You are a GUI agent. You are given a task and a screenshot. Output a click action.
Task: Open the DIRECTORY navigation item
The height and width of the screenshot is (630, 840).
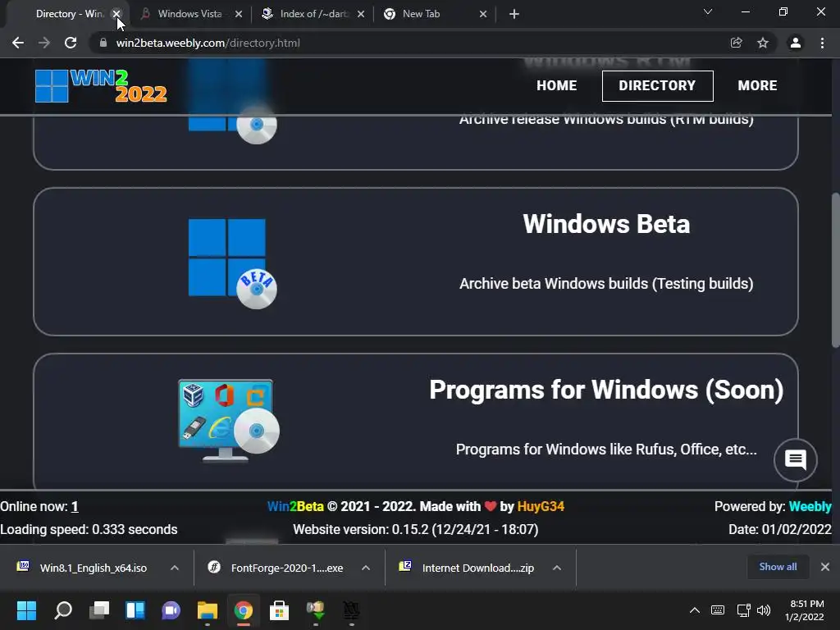click(x=657, y=85)
